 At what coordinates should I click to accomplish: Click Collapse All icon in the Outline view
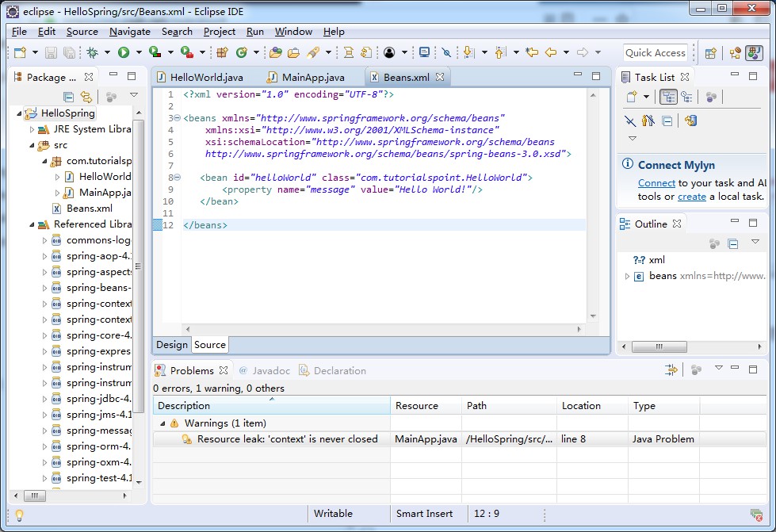(733, 243)
